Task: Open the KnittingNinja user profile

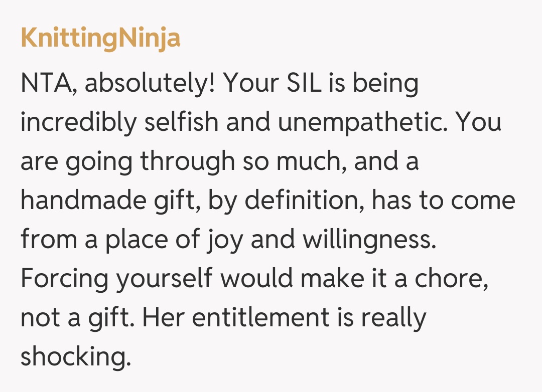Action: (x=100, y=38)
